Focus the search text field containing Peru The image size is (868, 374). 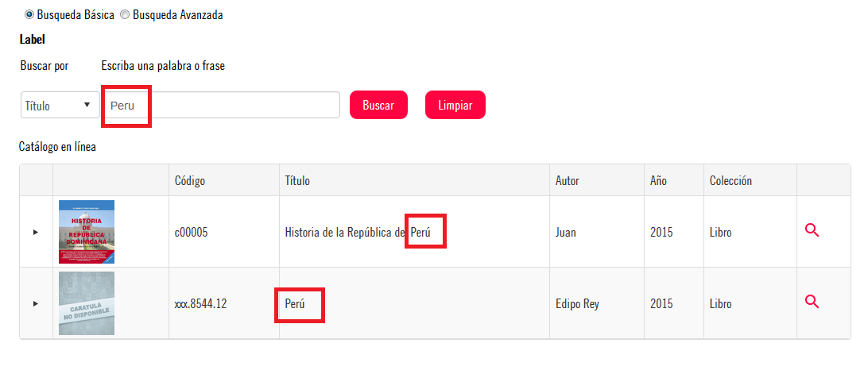point(221,105)
